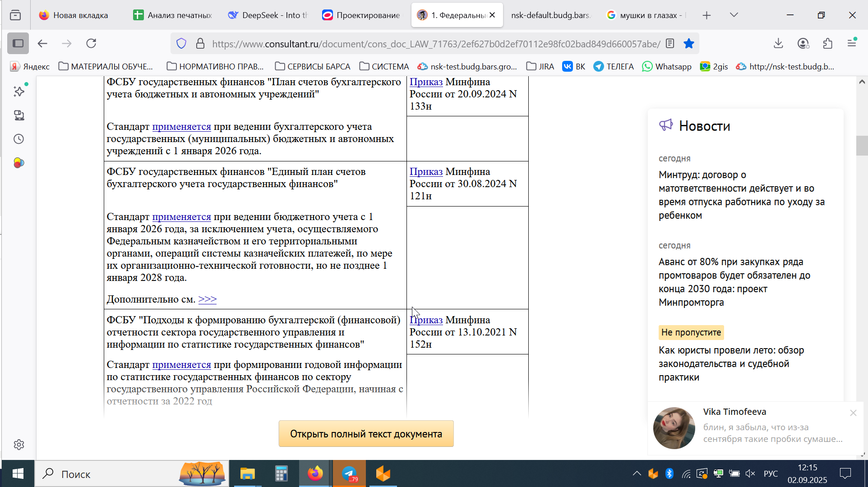This screenshot has height=487, width=868.
Task: Expand МАТЕРИАЛЫ ОБУЧЕ... bookmarks folder
Action: (x=106, y=66)
